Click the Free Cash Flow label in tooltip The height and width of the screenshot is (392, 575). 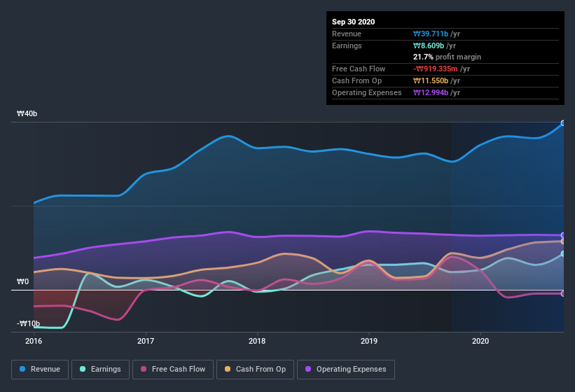point(359,69)
